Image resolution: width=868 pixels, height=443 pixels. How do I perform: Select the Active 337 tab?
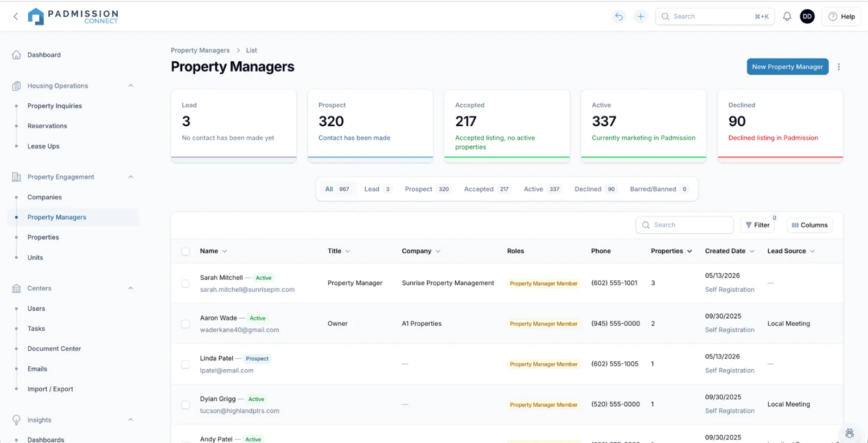[542, 189]
